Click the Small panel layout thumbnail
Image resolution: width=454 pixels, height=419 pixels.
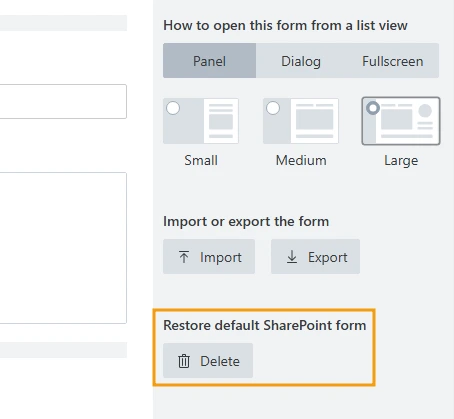tap(201, 121)
